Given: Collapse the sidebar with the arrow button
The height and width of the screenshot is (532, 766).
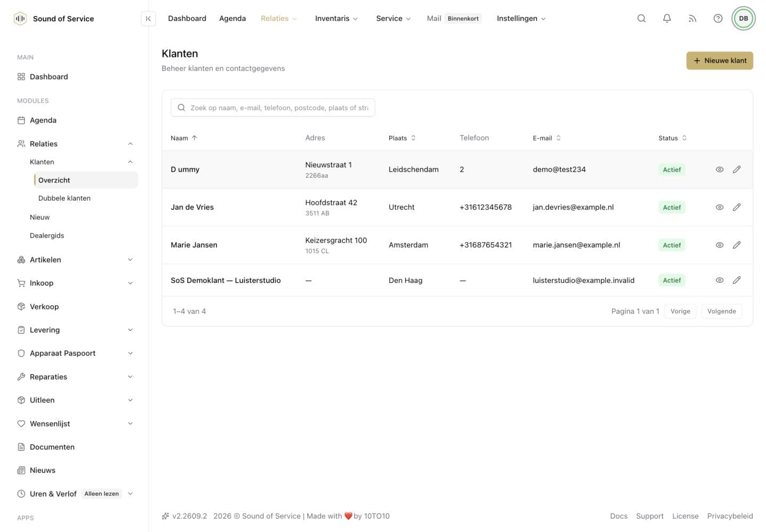Looking at the screenshot, I should [x=148, y=19].
